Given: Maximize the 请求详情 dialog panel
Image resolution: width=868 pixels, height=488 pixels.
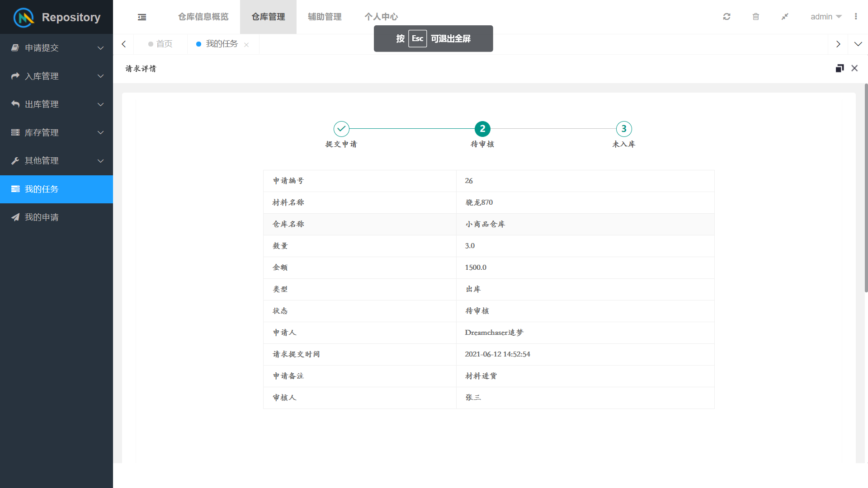Looking at the screenshot, I should click(x=840, y=68).
